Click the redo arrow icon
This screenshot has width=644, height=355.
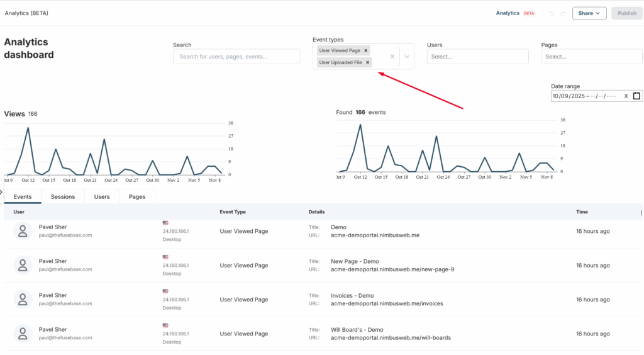pos(563,13)
